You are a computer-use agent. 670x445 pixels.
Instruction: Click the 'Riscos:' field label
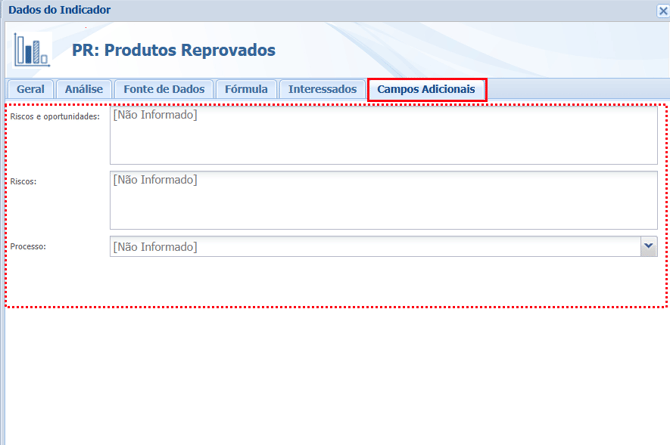pos(23,182)
